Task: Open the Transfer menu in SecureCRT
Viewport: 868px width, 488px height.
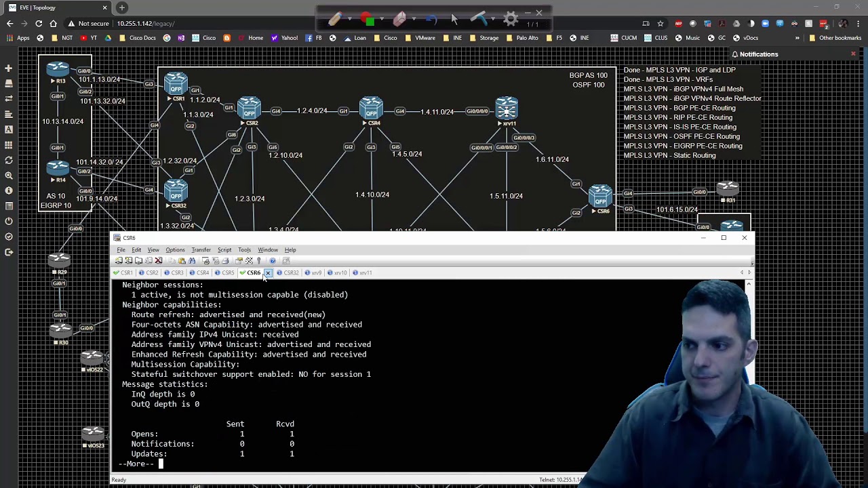Action: pyautogui.click(x=201, y=249)
